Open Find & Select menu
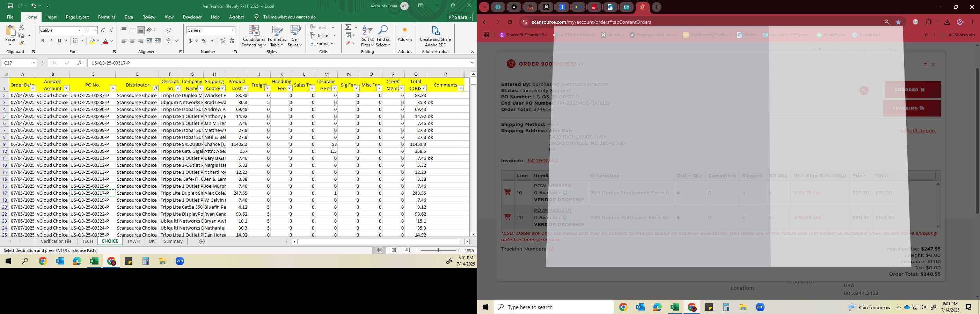The width and height of the screenshot is (980, 314). click(383, 37)
